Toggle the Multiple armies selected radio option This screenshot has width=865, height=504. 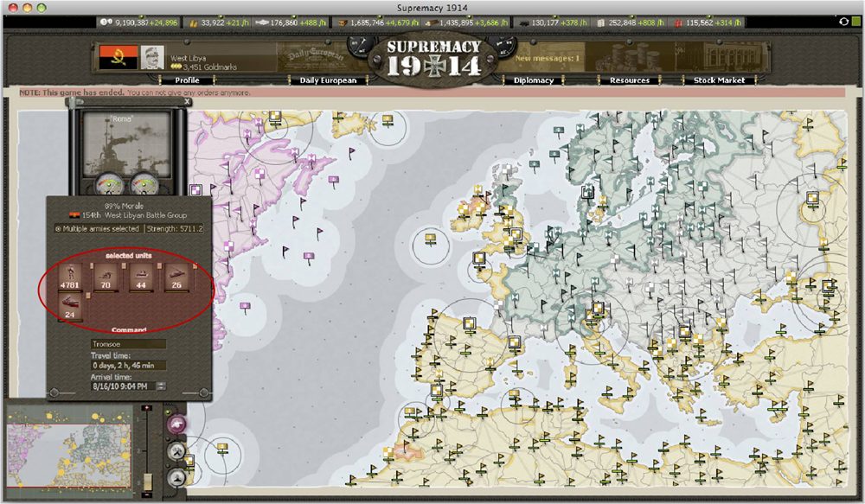(58, 229)
